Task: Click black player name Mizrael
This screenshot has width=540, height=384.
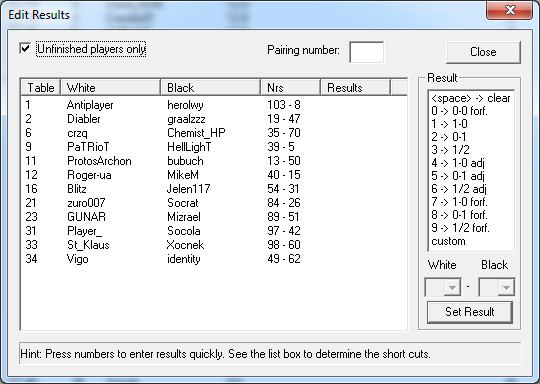Action: click(x=184, y=217)
